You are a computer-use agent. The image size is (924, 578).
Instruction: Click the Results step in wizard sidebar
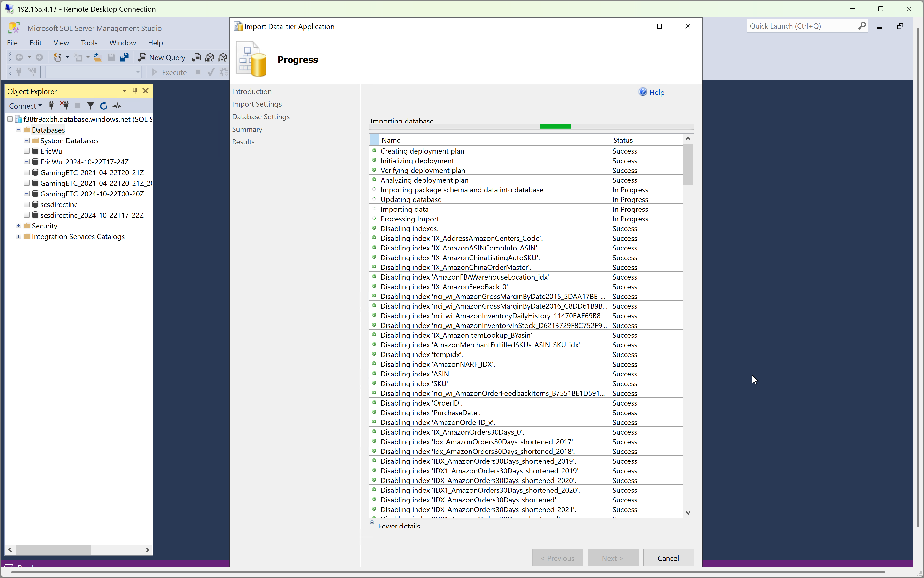point(243,142)
